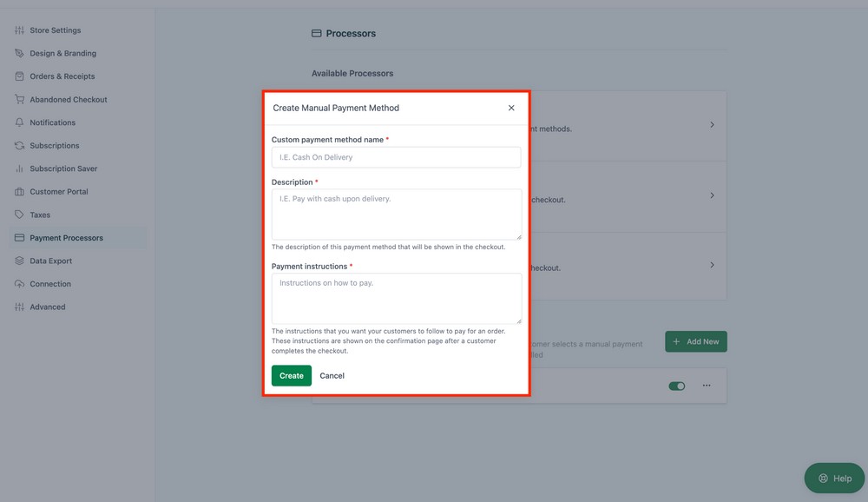Click the Design & Branding pen icon

coord(19,53)
